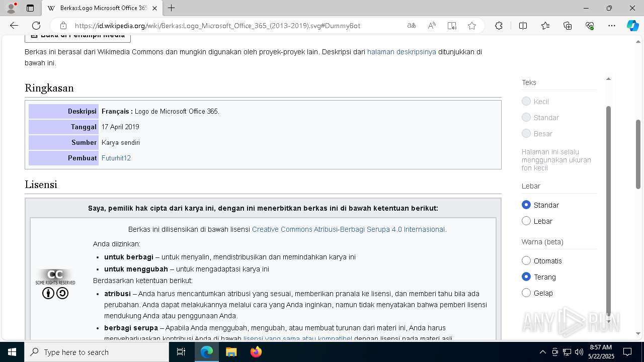Screen dimensions: 644x362
Task: Click the Deskripsi row label
Action: click(x=63, y=111)
